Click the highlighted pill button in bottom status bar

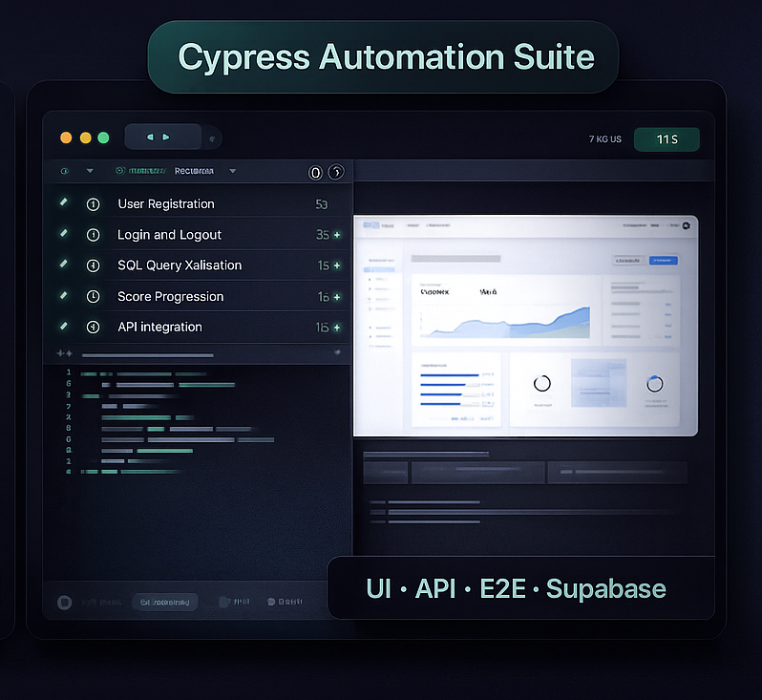tap(165, 603)
